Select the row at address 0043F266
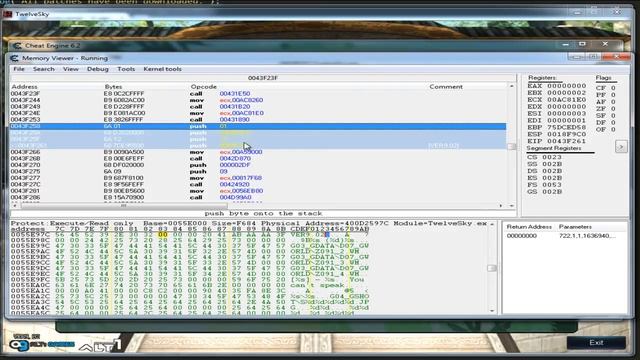Screen dimensions: 640x360 [258, 152]
